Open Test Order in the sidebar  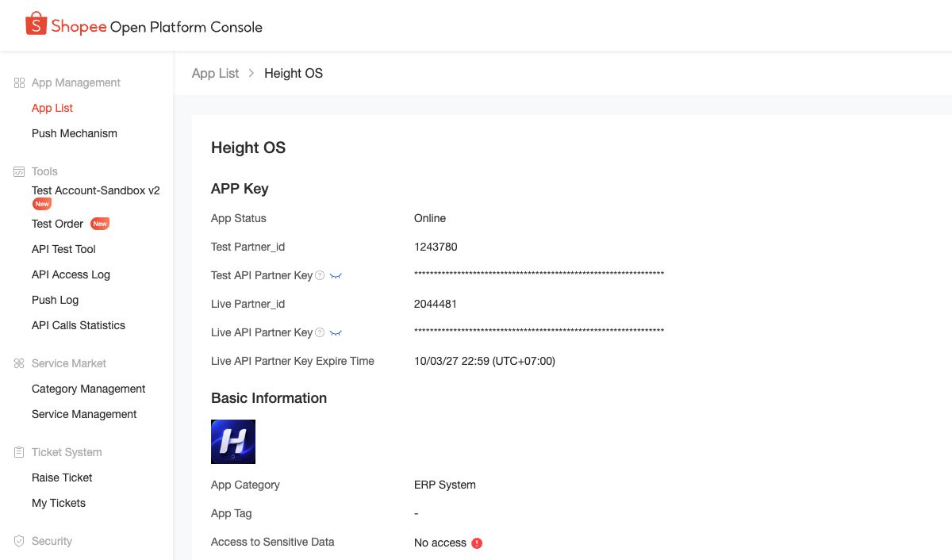(58, 224)
